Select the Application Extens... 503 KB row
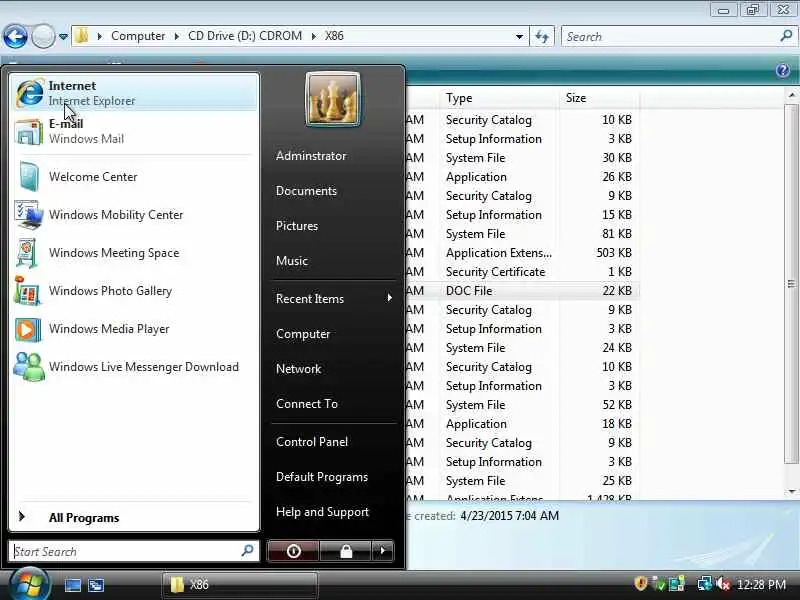 pos(522,253)
